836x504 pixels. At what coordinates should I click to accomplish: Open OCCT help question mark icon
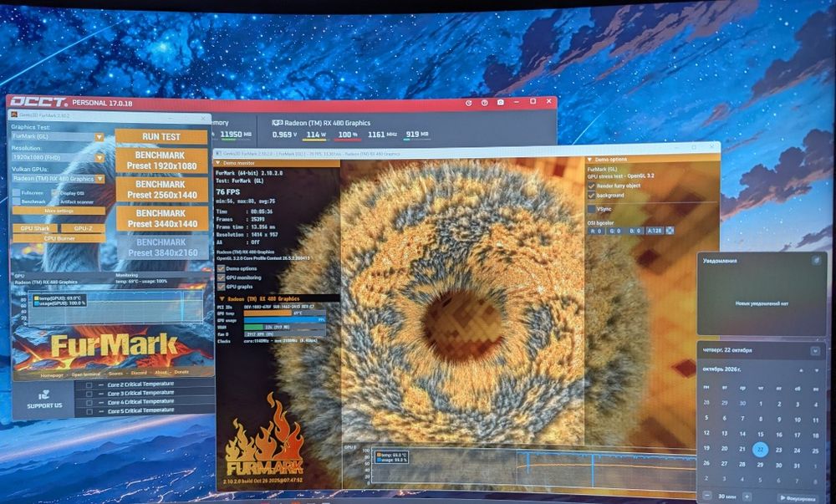click(484, 102)
